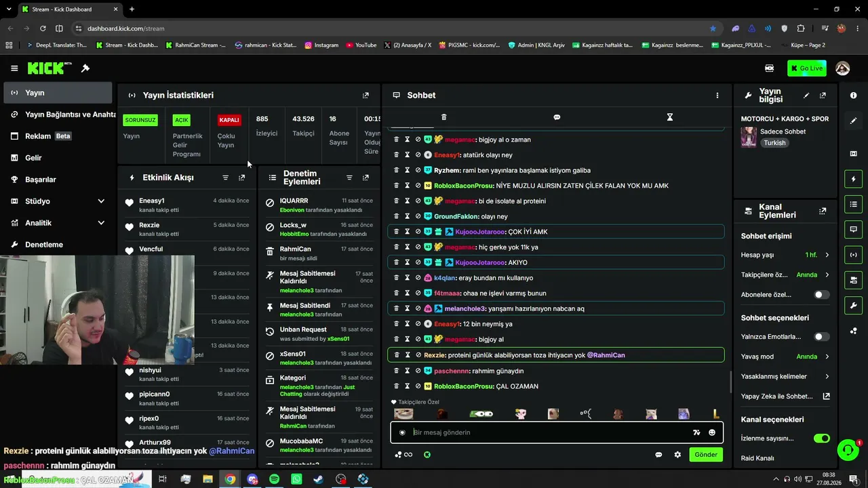Open Yavaş mod setting showing Anında
Image resolution: width=868 pixels, height=488 pixels.
(x=785, y=357)
